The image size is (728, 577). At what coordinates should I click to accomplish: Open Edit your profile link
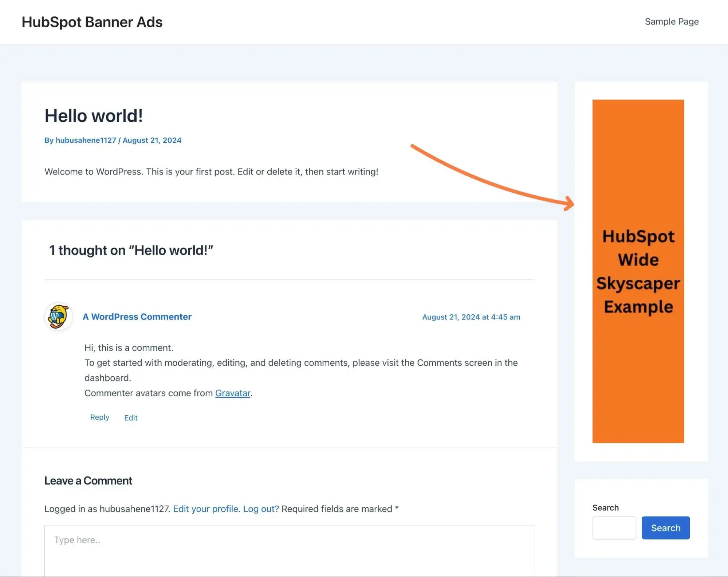[206, 509]
